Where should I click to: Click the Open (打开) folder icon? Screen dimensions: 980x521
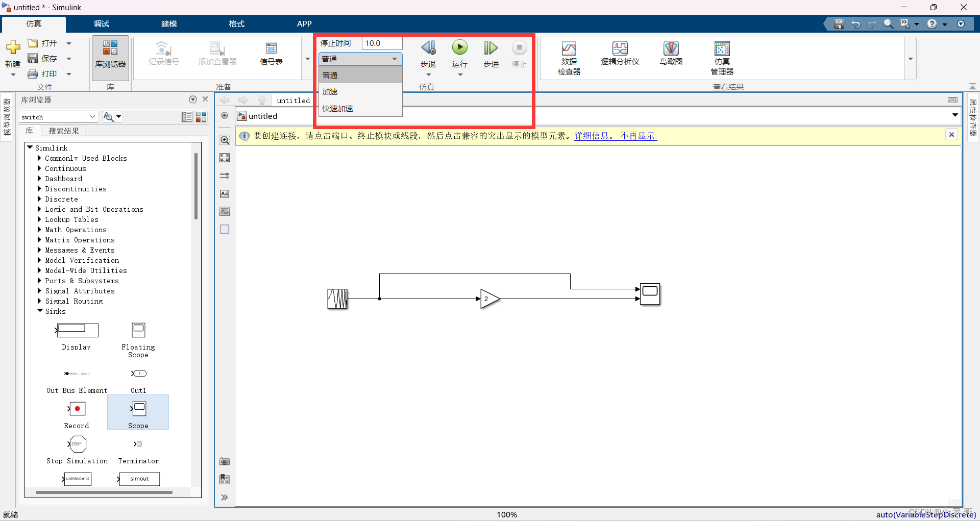pyautogui.click(x=33, y=43)
